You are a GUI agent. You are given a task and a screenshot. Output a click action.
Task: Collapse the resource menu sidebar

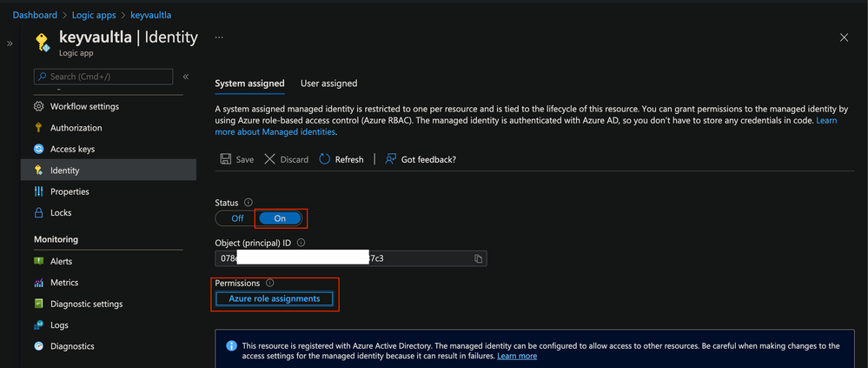[186, 77]
